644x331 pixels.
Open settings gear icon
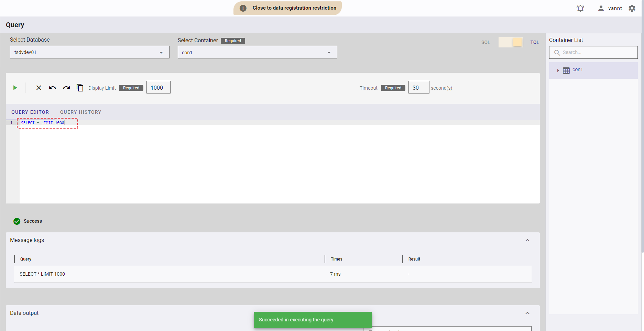tap(632, 8)
